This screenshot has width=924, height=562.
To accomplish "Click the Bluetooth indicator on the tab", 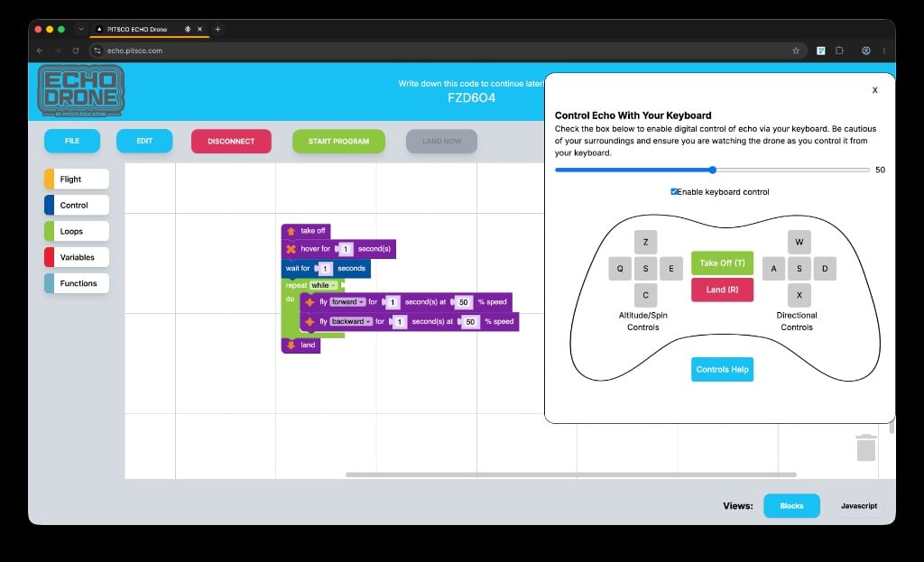I will (x=188, y=29).
